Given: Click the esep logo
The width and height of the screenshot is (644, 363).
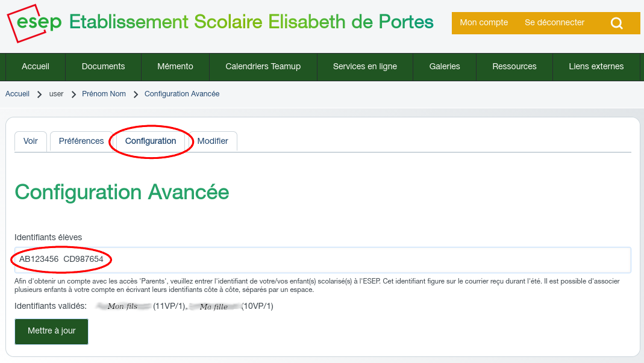Looking at the screenshot, I should coord(34,23).
